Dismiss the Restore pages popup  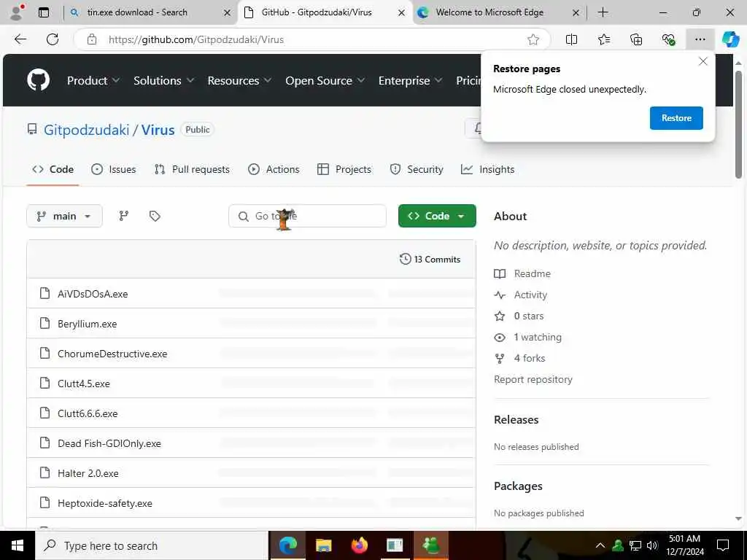pos(703,61)
